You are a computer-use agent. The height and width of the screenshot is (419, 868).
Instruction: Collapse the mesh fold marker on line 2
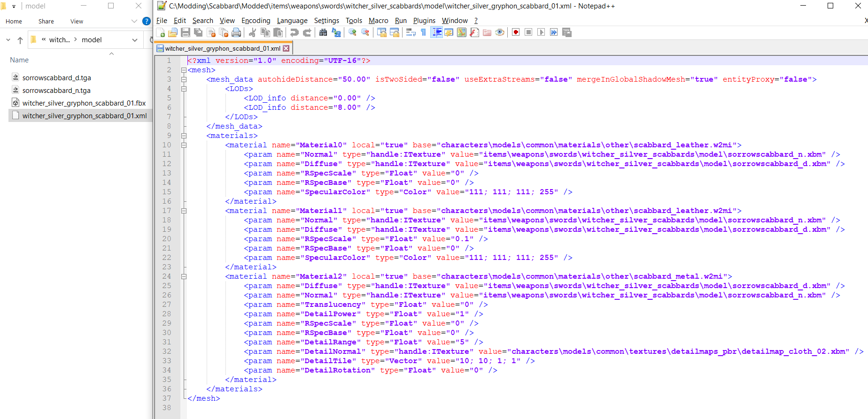pyautogui.click(x=184, y=70)
